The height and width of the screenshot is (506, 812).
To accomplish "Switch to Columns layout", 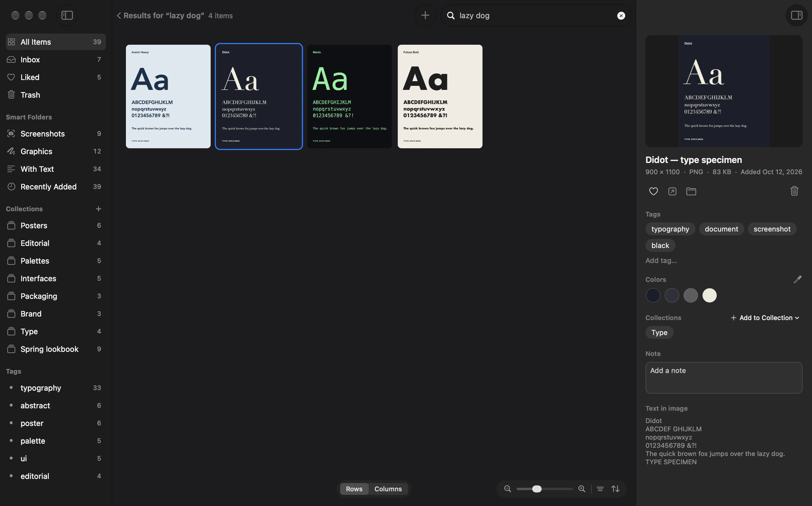I will click(388, 489).
